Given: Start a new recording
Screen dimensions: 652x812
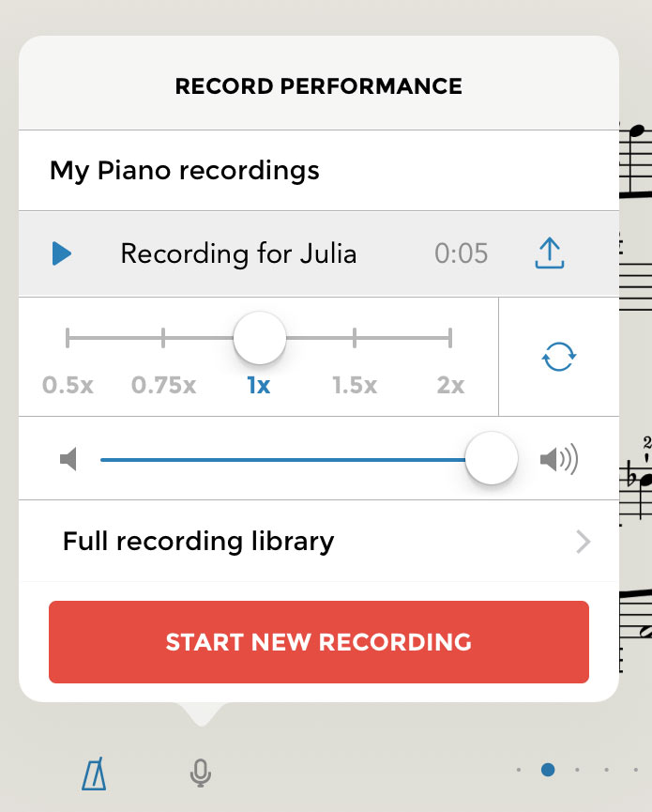Looking at the screenshot, I should (x=319, y=642).
